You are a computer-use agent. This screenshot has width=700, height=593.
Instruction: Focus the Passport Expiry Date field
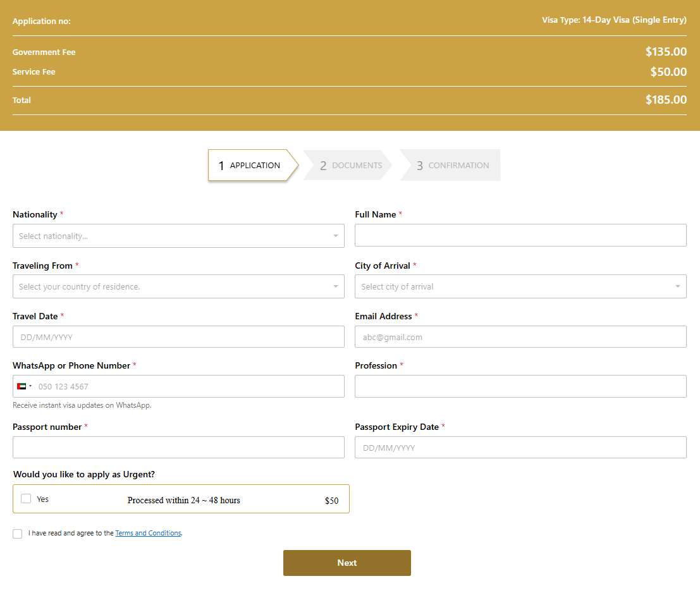[x=520, y=448]
